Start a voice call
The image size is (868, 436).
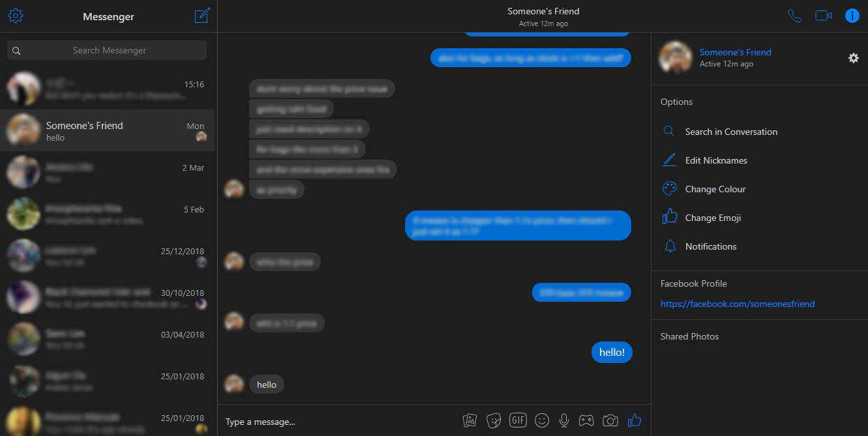(x=794, y=16)
